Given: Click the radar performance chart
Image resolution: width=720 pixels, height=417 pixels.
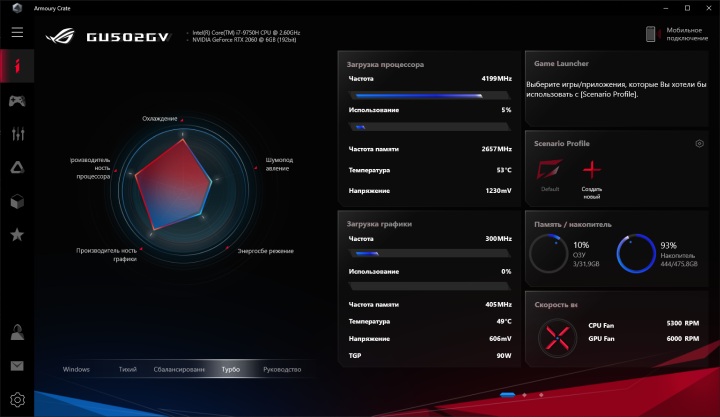Looking at the screenshot, I should [183, 190].
